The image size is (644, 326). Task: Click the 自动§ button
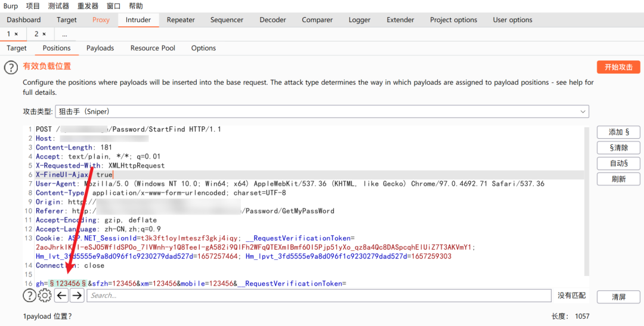[x=618, y=163]
